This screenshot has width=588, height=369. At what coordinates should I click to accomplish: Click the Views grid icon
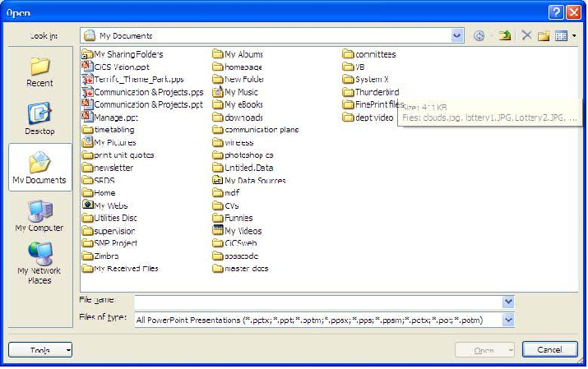(562, 36)
